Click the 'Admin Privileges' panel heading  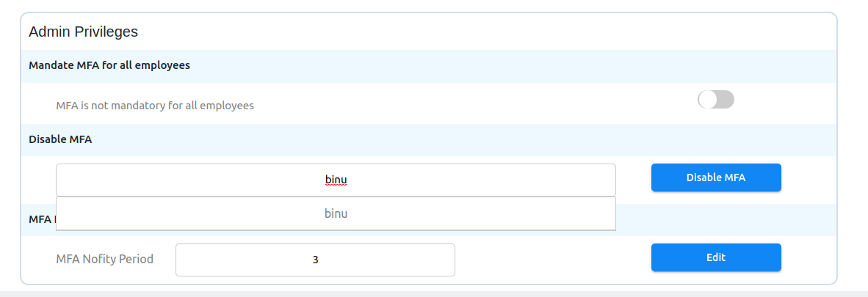[83, 32]
